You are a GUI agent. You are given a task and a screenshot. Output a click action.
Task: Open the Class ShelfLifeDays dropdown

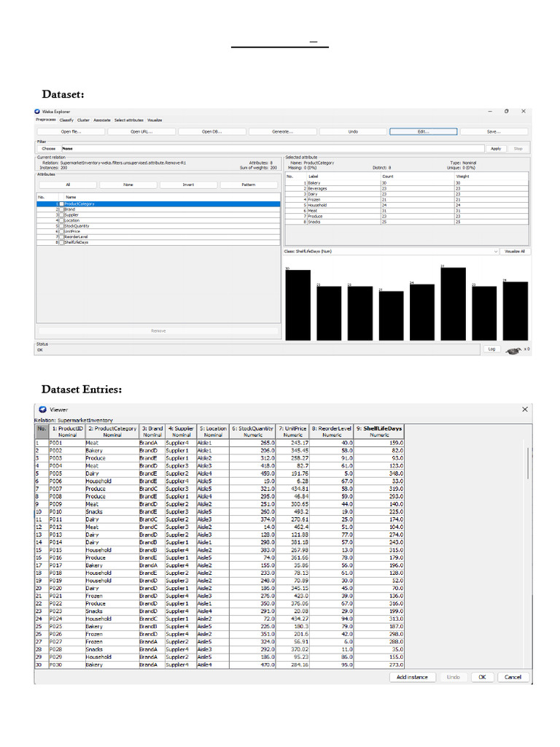[391, 251]
